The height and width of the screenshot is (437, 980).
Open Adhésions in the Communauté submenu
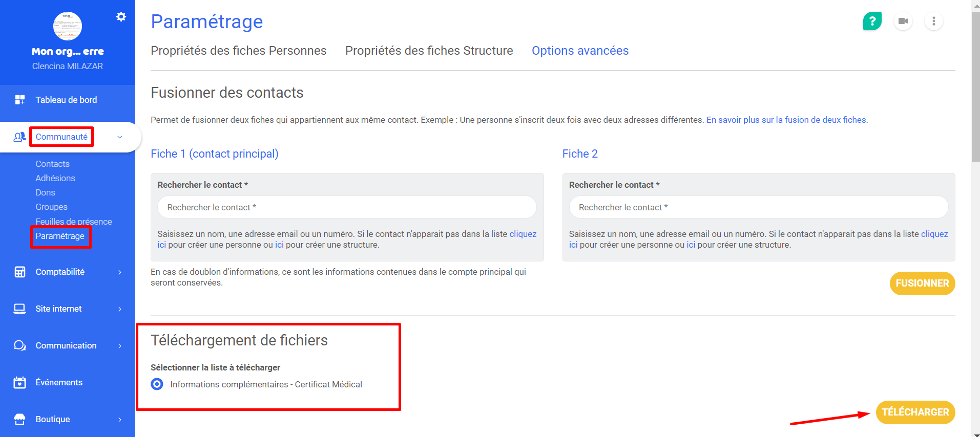pos(55,178)
